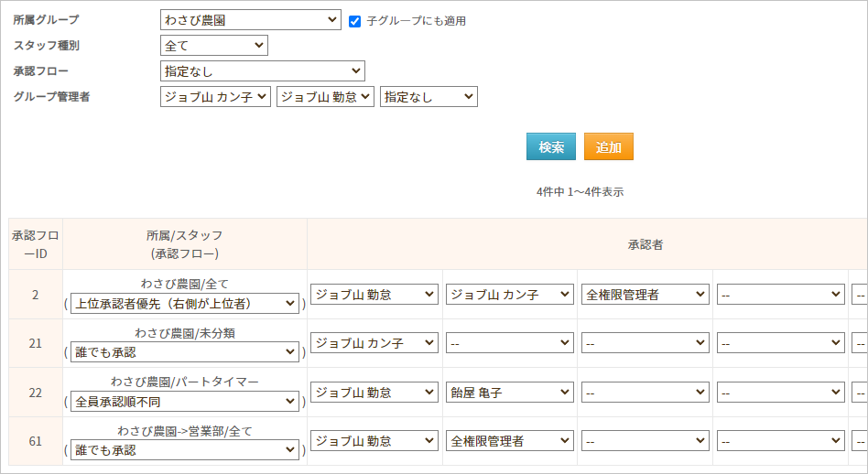868x474 pixels.
Task: Click the orange 追加 button
Action: click(608, 146)
